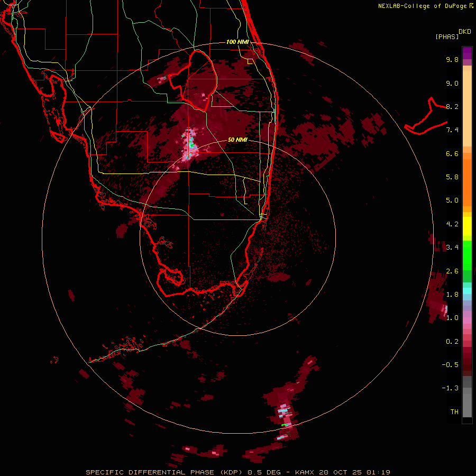Click the 7.4 value on color scale

(452, 130)
